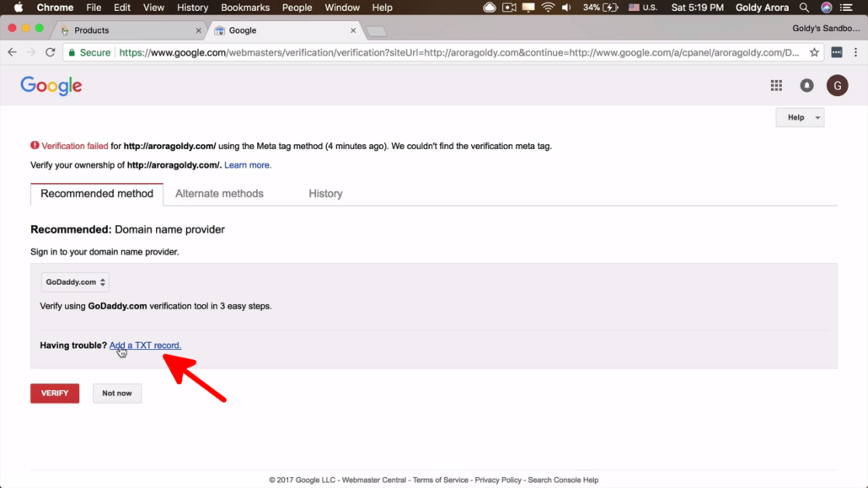Click the browser extension icon

tap(837, 52)
